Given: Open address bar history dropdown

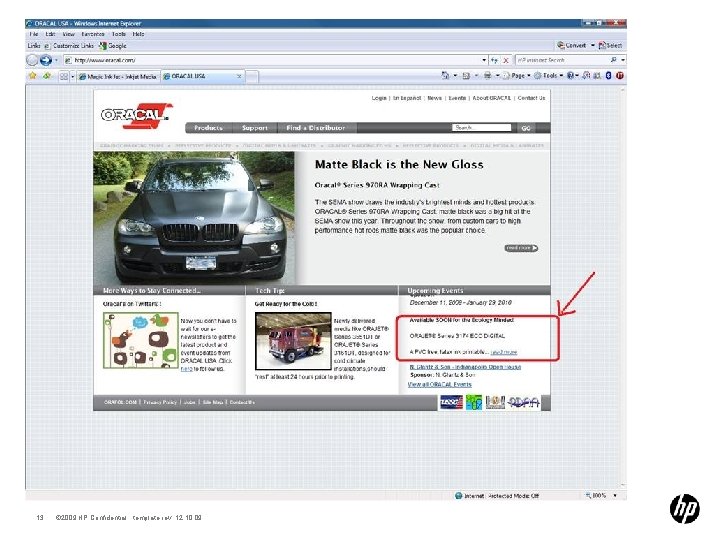Looking at the screenshot, I should [x=484, y=60].
